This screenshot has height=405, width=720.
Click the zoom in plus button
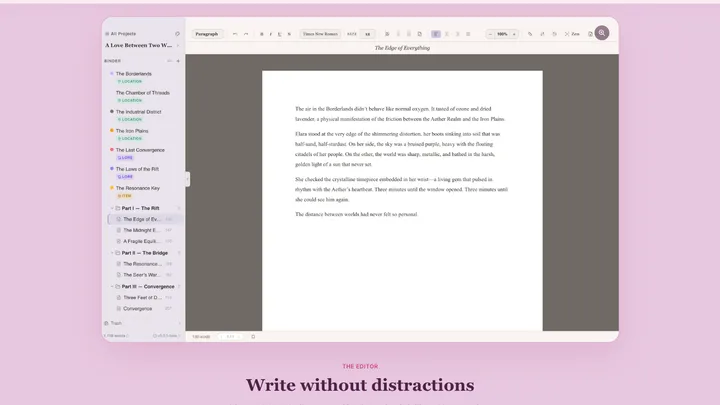point(514,34)
